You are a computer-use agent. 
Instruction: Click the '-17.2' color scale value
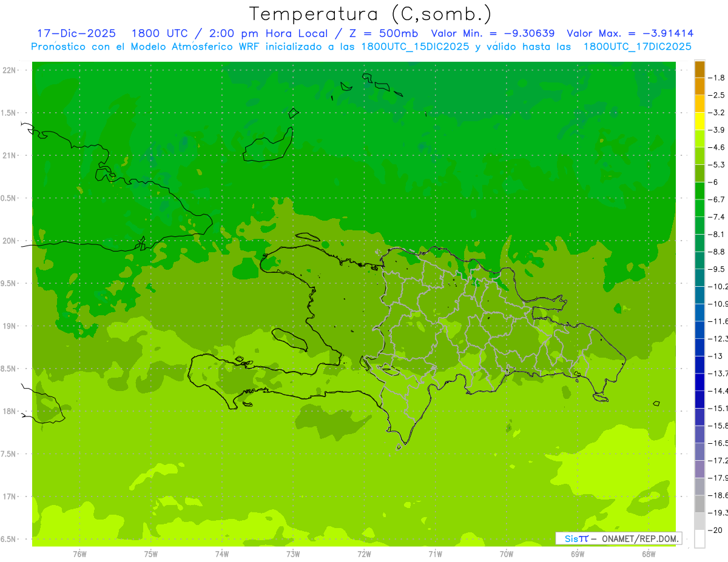coord(718,460)
